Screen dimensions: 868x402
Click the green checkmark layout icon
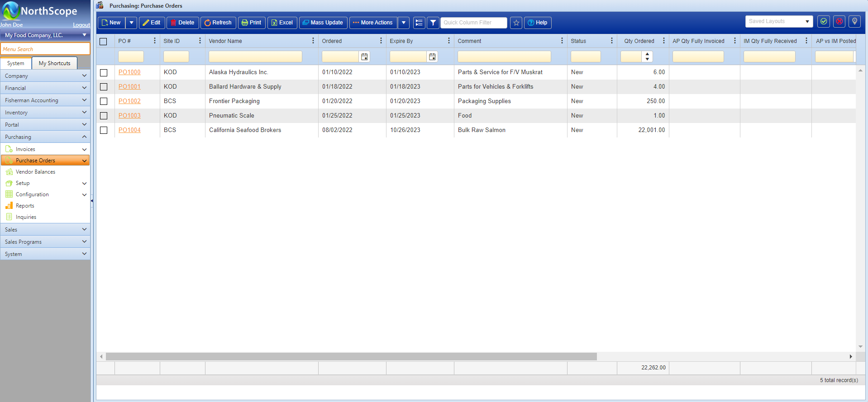[824, 22]
